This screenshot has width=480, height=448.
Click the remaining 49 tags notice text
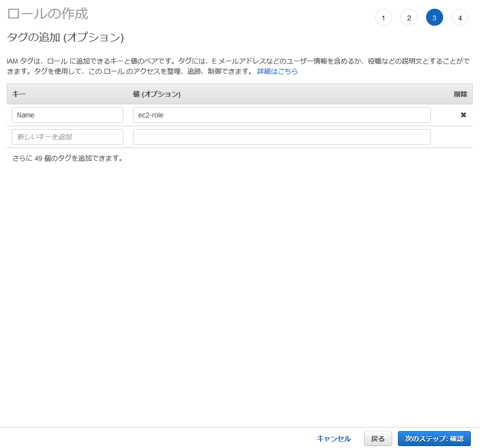click(x=67, y=158)
